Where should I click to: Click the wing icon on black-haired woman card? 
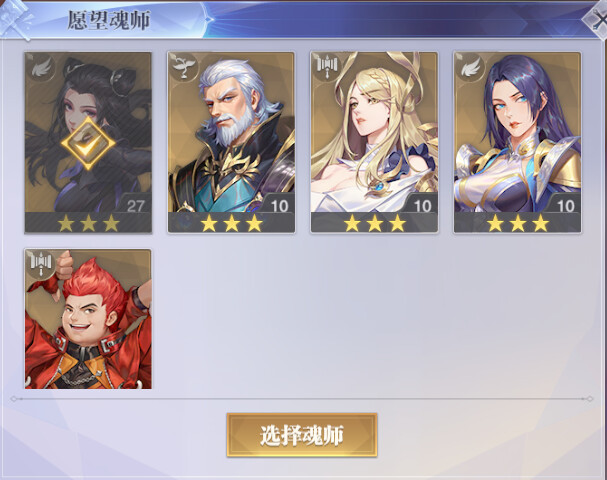[x=41, y=67]
